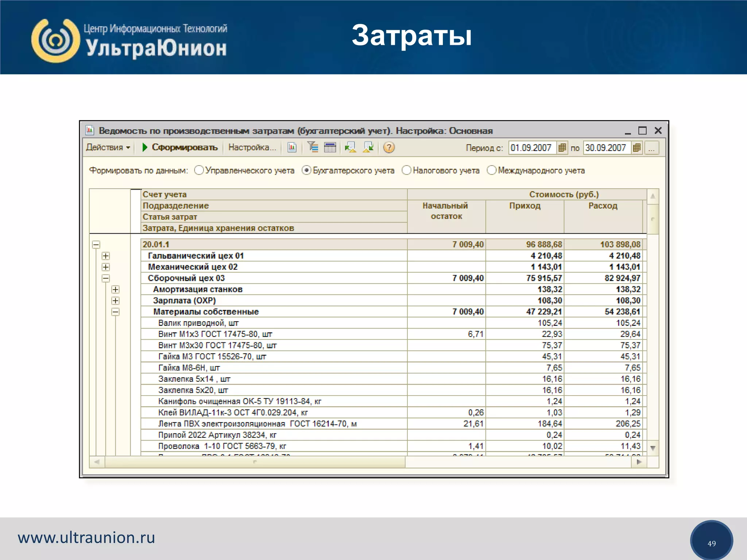Expand Зарплата (ОХР) row
The width and height of the screenshot is (747, 560).
(115, 301)
